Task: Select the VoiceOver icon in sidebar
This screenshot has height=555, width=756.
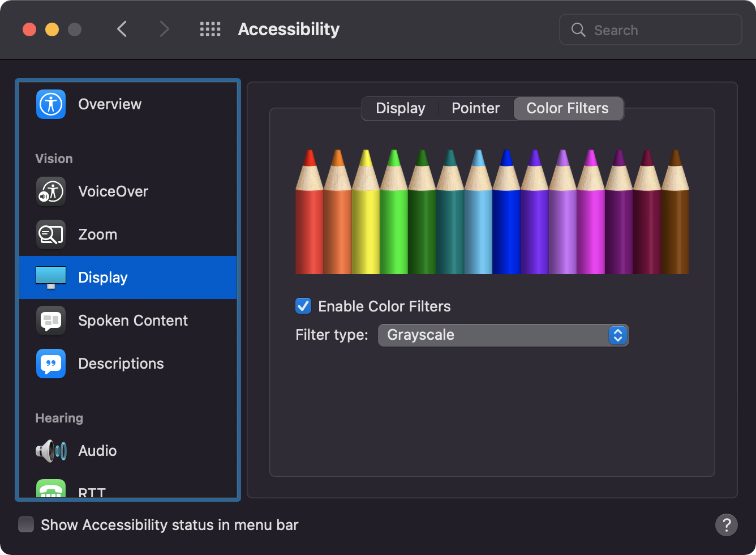Action: click(51, 191)
